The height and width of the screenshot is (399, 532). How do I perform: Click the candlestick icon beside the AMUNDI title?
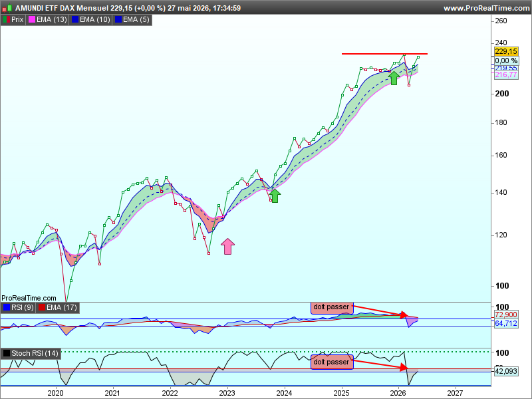(7, 8)
